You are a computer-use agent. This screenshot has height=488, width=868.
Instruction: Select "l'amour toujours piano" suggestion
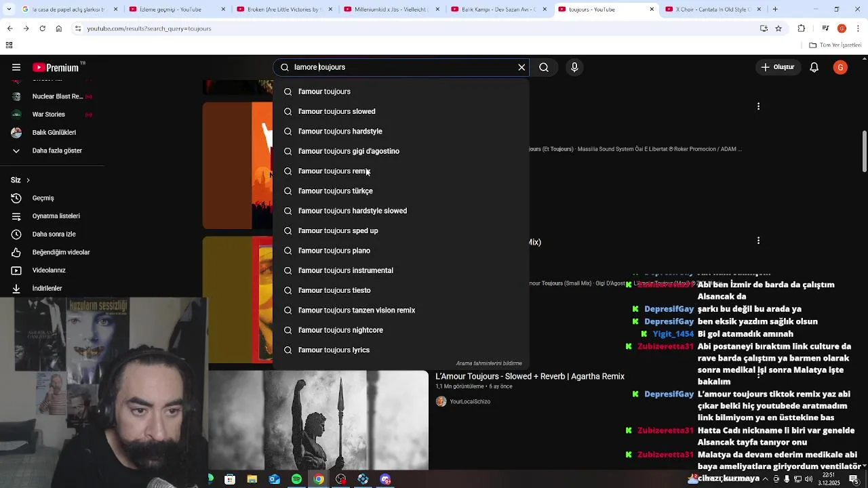point(401,251)
